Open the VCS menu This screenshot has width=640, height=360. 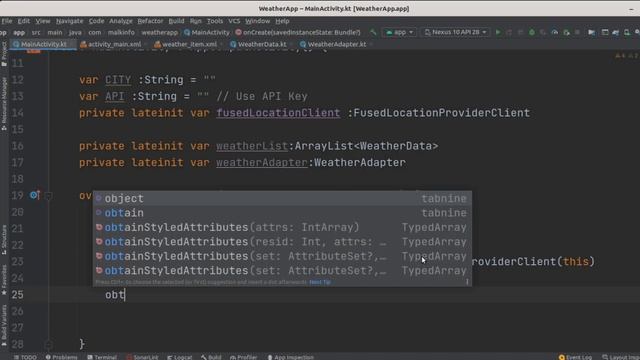point(234,21)
